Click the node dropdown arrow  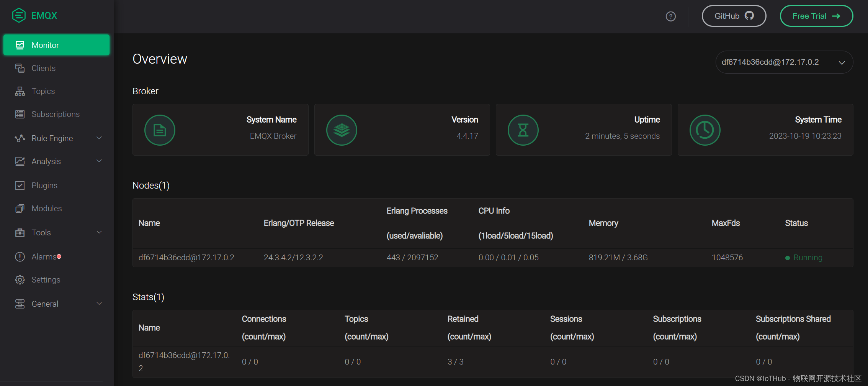tap(842, 63)
